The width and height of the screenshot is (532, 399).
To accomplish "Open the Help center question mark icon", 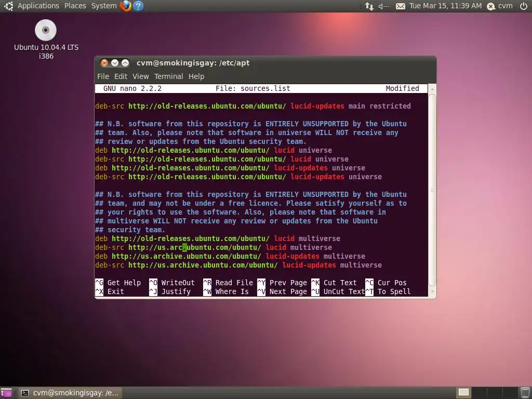I will pyautogui.click(x=138, y=6).
